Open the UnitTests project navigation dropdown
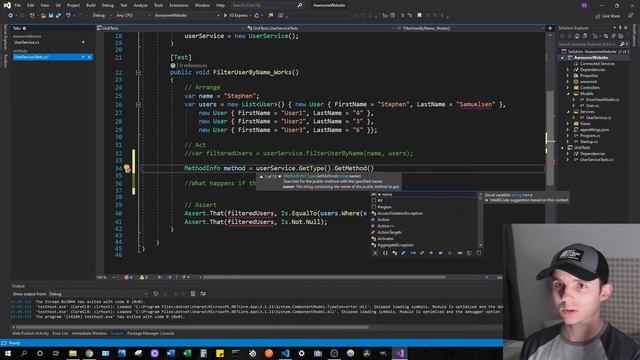640x360 pixels. [171, 28]
